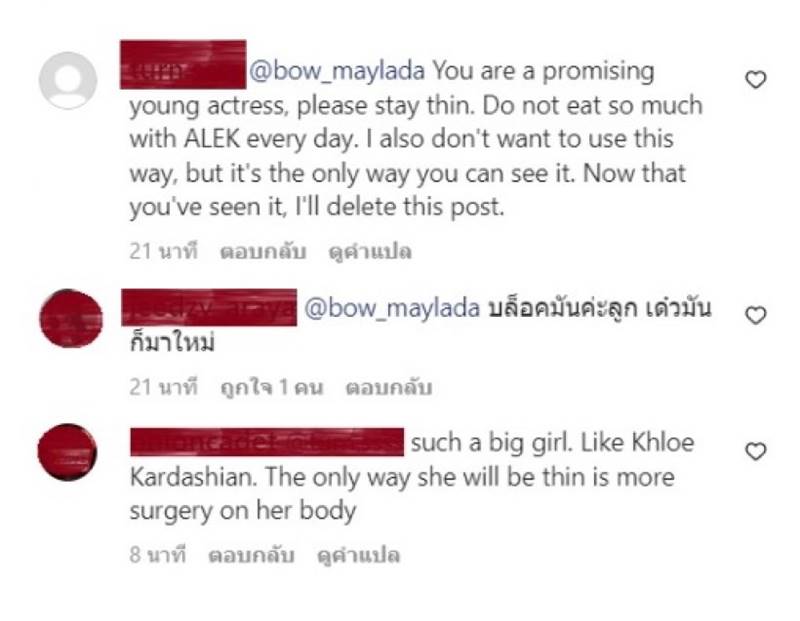This screenshot has height=621, width=800.
Task: Open @bow_maylada mention in second comment
Action: pos(392,308)
